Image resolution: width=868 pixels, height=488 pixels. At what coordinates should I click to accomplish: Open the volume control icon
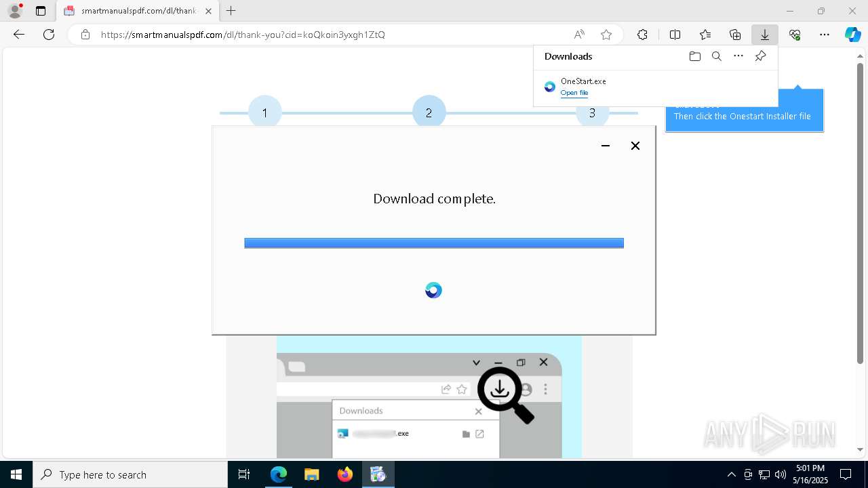coord(780,474)
